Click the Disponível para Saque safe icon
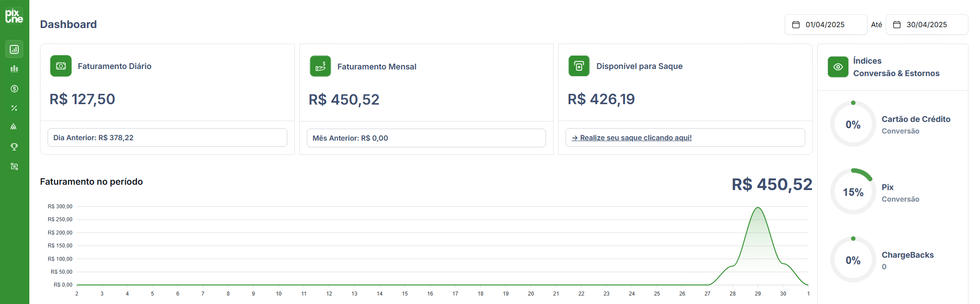This screenshot has height=304, width=980. [x=579, y=66]
